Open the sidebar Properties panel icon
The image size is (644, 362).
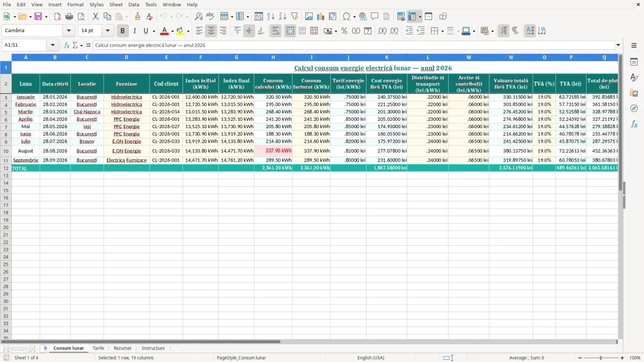tap(634, 62)
